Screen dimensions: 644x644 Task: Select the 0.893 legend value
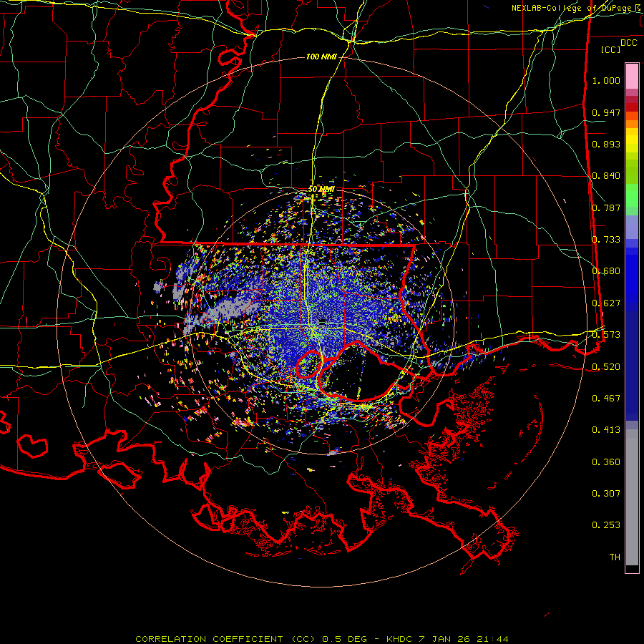pos(606,144)
